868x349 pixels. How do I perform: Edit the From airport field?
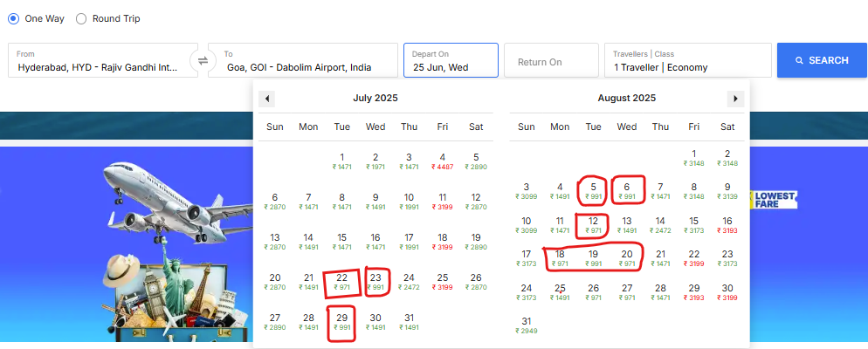[103, 60]
